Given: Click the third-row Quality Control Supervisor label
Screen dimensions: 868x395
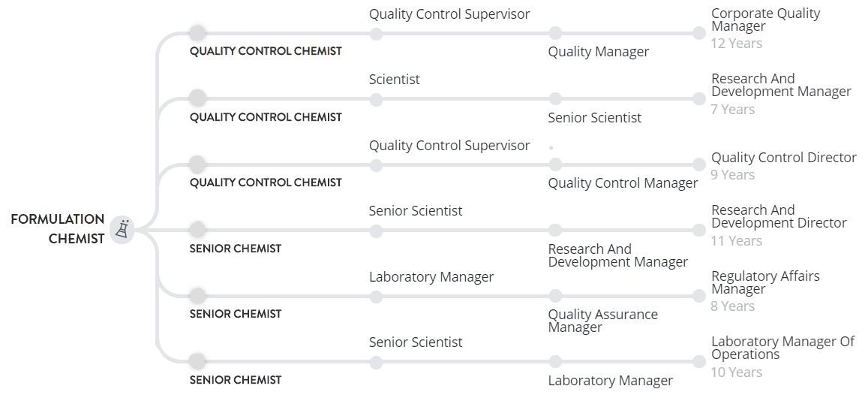Looking at the screenshot, I should [449, 146].
